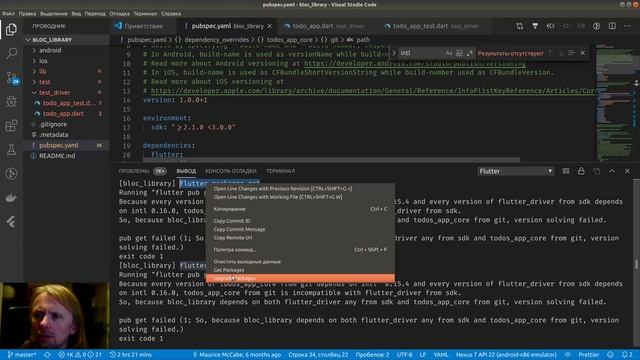Image resolution: width=640 pixels, height=360 pixels.
Task: Open the Test flask view in the activity bar
Action: coord(11,149)
